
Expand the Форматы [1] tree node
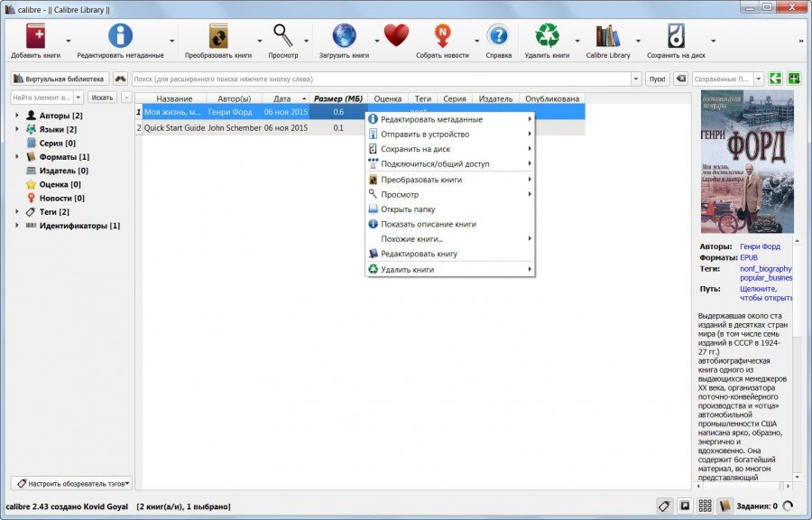coord(17,156)
